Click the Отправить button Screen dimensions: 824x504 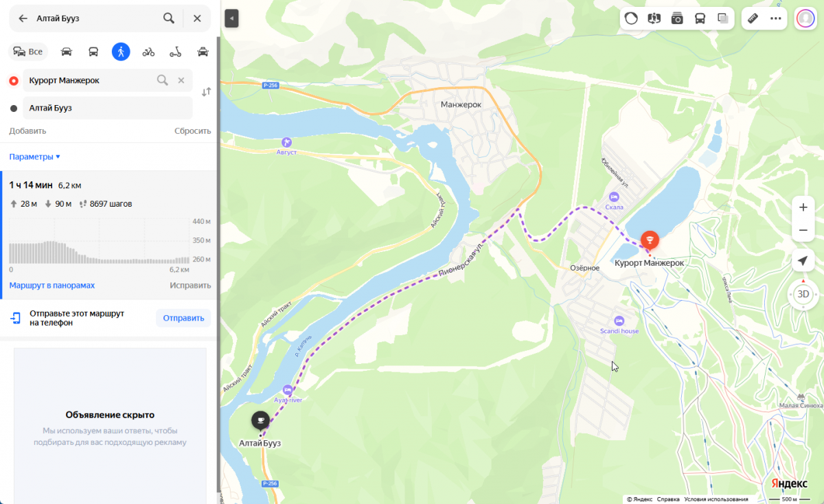(183, 318)
